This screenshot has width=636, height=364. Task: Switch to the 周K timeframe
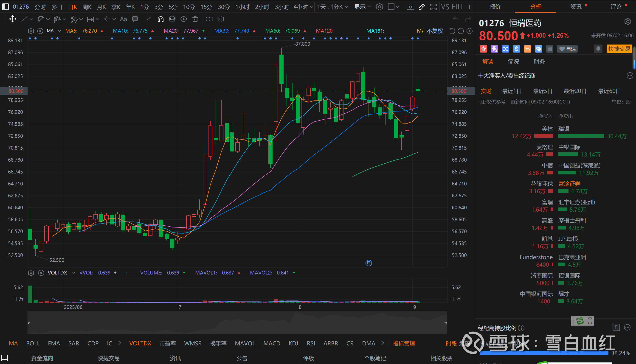point(87,7)
